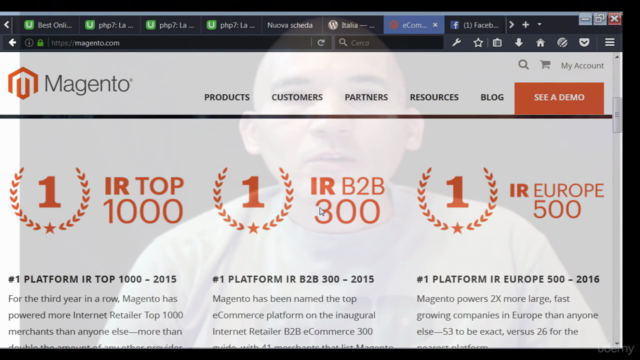Switch to the Facebook tab
This screenshot has width=640, height=360.
(x=475, y=25)
